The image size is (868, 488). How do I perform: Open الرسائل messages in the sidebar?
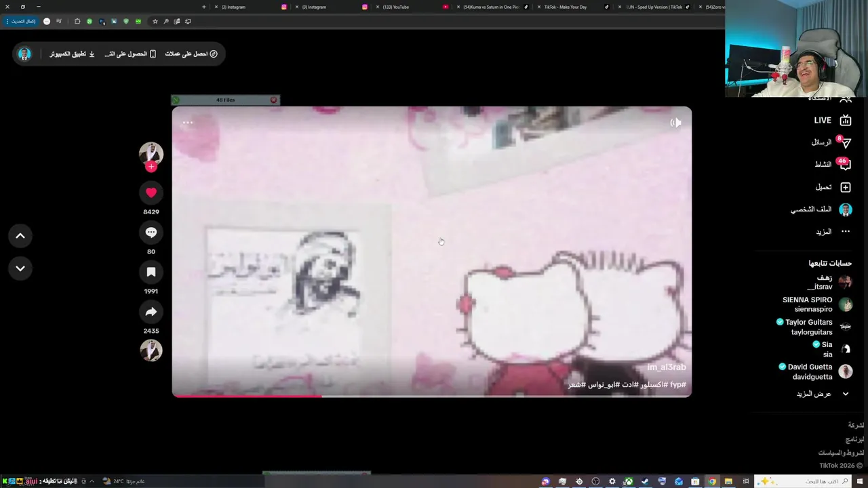pyautogui.click(x=831, y=142)
